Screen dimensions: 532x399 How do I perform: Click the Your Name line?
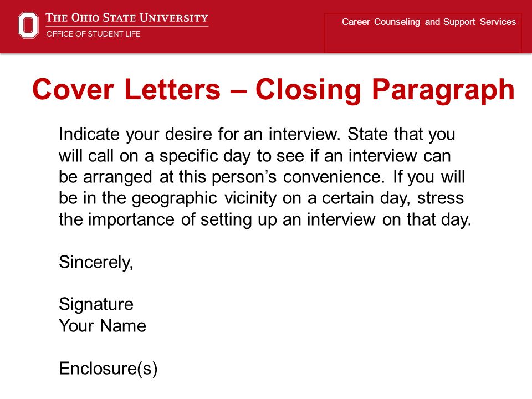pyautogui.click(x=103, y=326)
